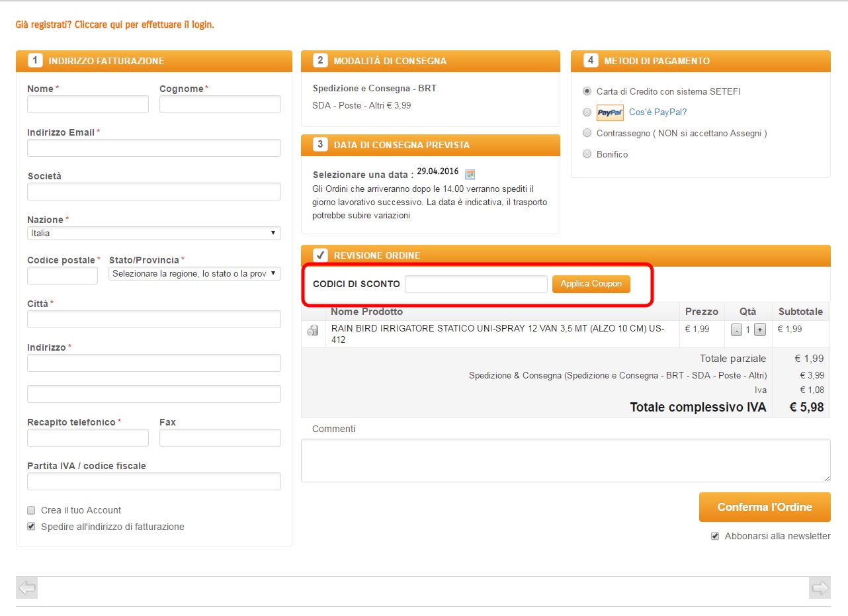Viewport: 848px width, 616px height.
Task: Increase product quantity with plus button
Action: [x=759, y=330]
